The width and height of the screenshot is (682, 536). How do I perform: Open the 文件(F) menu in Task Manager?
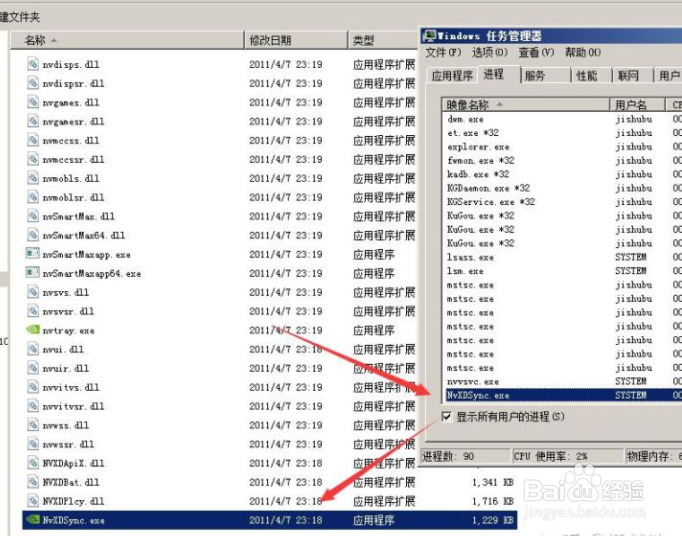(443, 53)
